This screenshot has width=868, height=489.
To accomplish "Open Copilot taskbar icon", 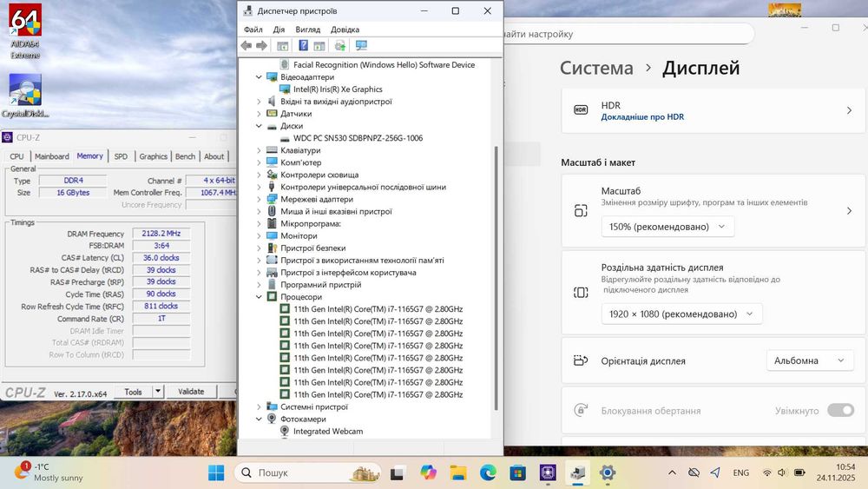I will (428, 472).
